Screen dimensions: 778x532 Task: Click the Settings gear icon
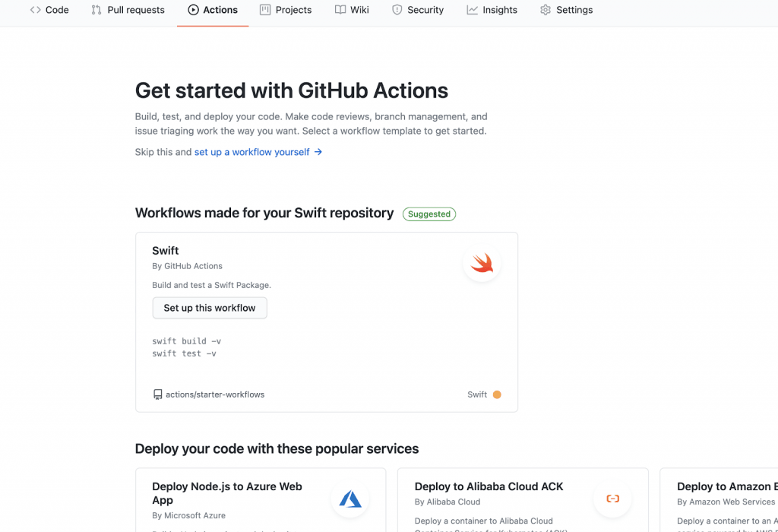click(x=545, y=10)
